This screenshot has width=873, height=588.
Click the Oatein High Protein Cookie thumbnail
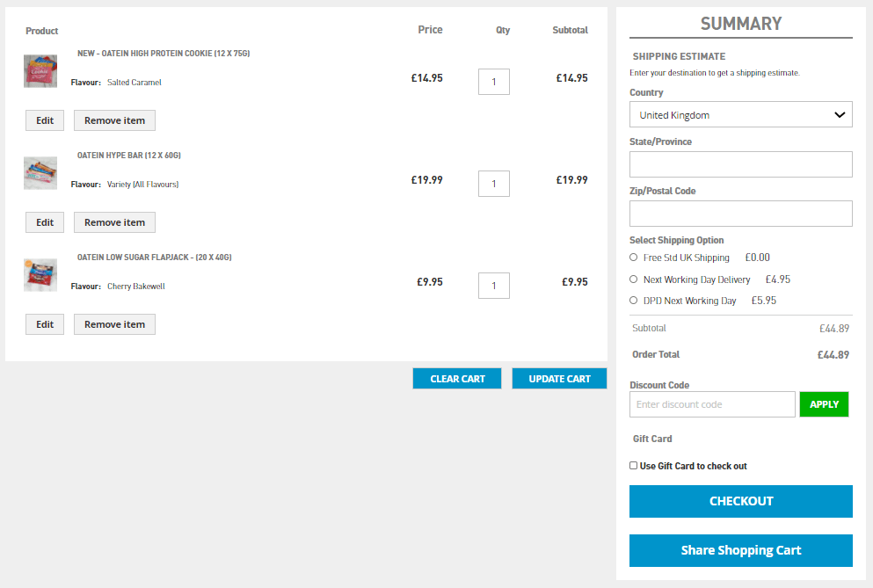point(40,71)
